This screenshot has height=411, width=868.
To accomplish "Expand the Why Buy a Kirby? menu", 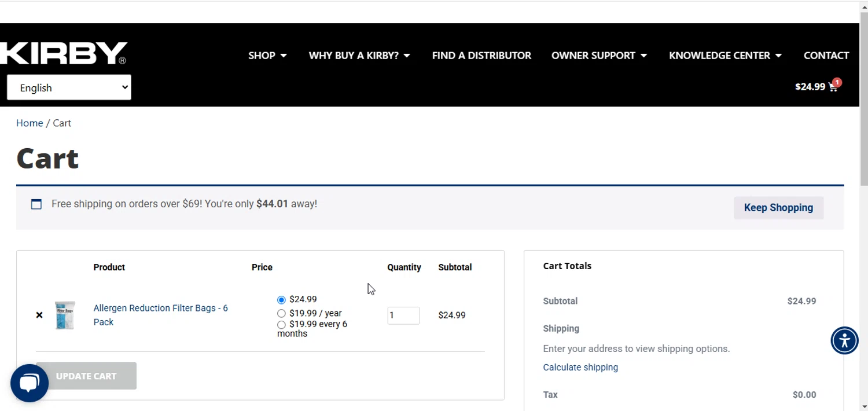I will pos(359,56).
